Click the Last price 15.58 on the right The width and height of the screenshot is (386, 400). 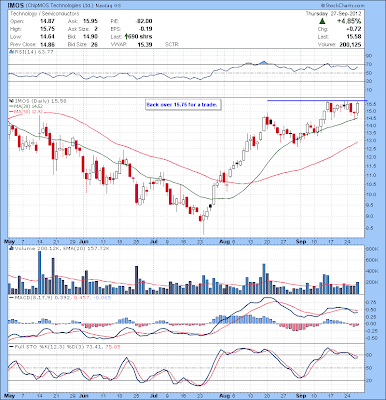coord(354,37)
